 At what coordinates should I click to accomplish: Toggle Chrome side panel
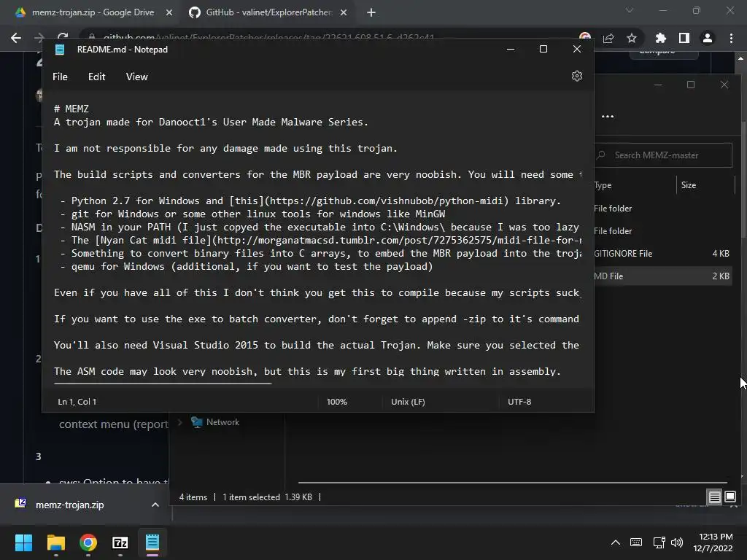point(684,38)
